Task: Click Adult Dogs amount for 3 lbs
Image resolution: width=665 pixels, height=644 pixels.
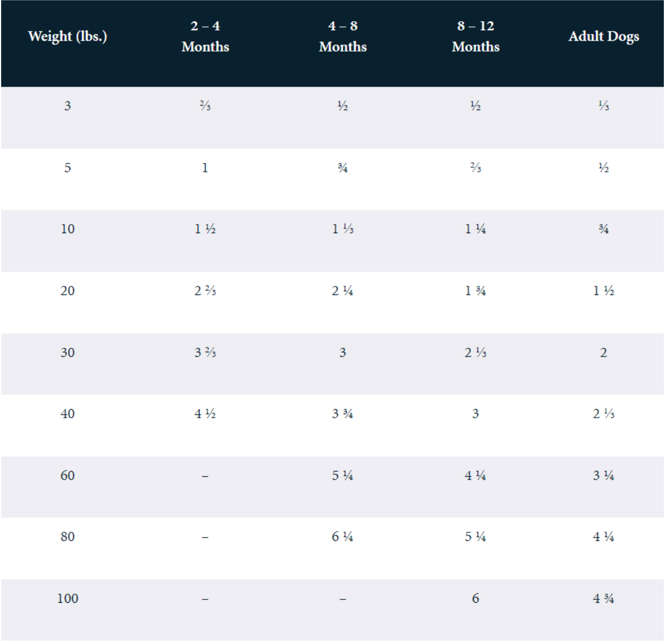Action: (x=604, y=106)
